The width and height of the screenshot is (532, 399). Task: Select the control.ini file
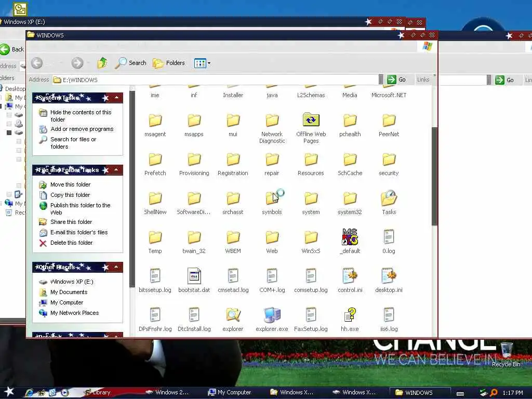coord(350,281)
